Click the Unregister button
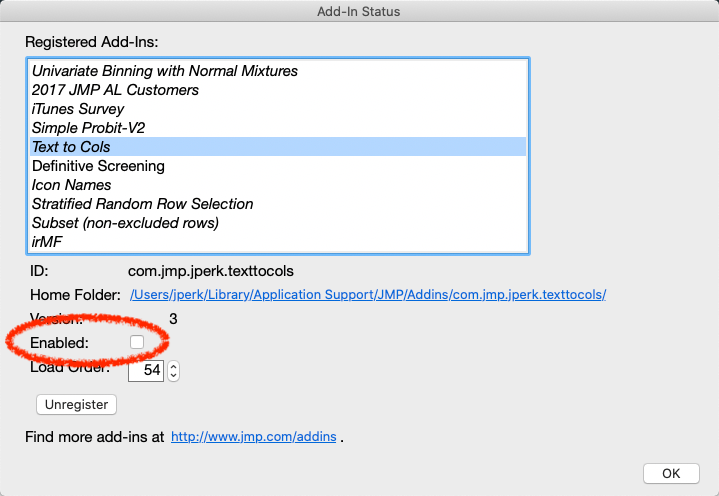 click(77, 405)
